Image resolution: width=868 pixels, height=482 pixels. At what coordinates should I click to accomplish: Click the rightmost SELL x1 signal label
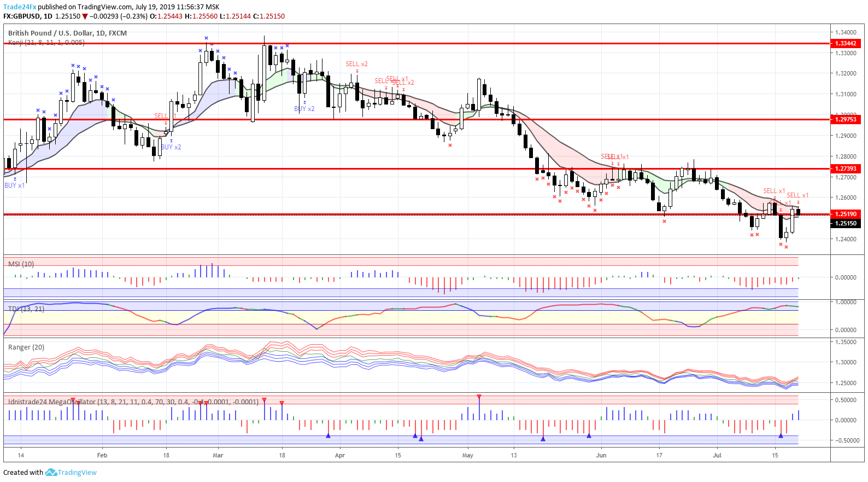click(797, 195)
